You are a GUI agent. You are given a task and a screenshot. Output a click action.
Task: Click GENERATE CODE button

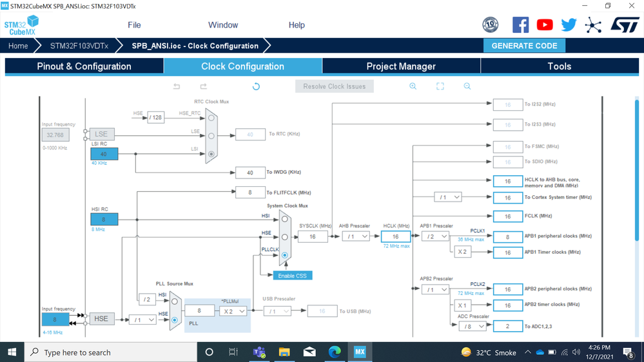tap(525, 46)
